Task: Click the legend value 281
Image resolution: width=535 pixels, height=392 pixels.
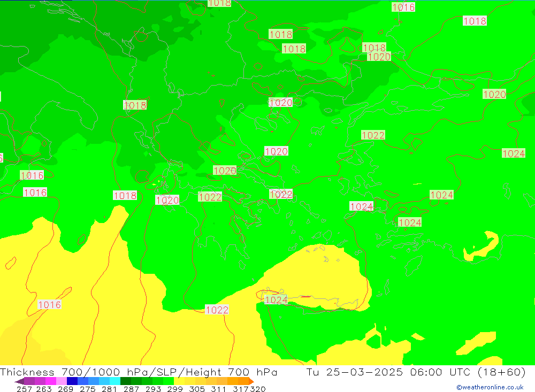Action: (109, 389)
